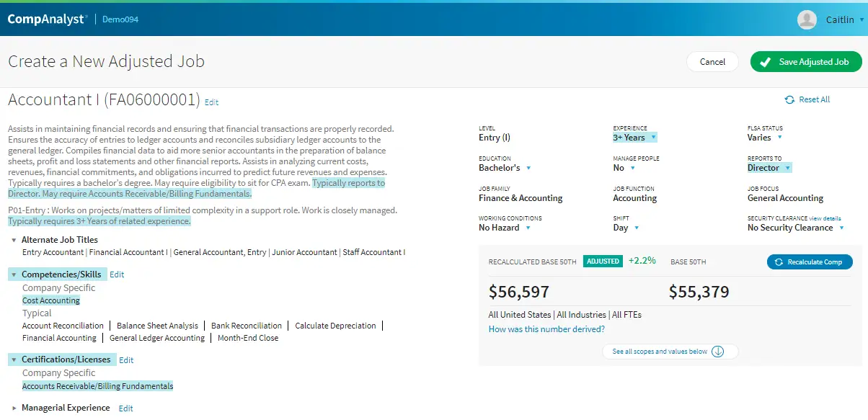The height and width of the screenshot is (420, 868).
Task: Click the Entry (I) level value
Action: pos(495,138)
